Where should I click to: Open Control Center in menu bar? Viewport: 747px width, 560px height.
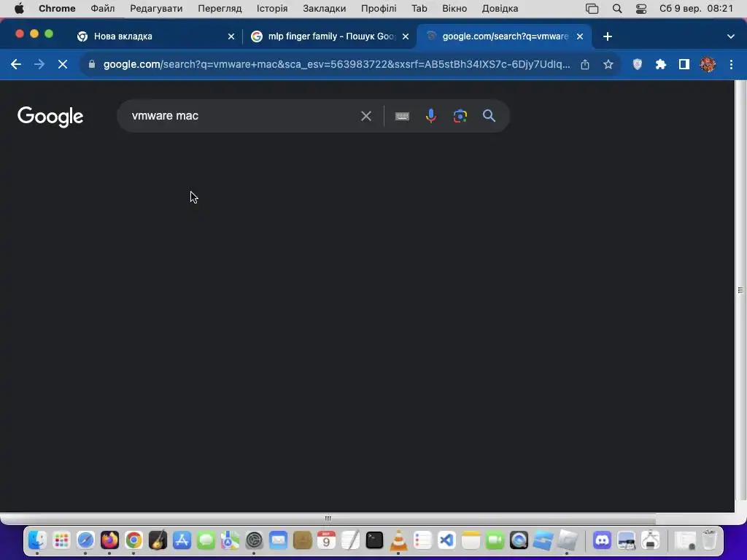coord(641,9)
